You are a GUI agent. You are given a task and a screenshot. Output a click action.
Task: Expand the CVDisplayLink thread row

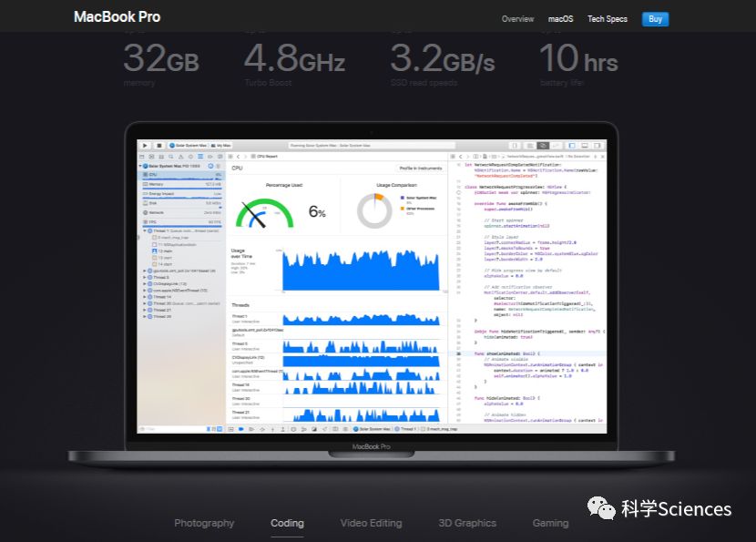(x=145, y=284)
